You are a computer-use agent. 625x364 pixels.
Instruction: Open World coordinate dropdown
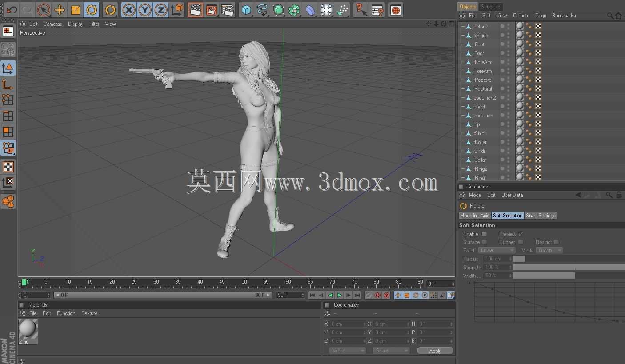[348, 351]
